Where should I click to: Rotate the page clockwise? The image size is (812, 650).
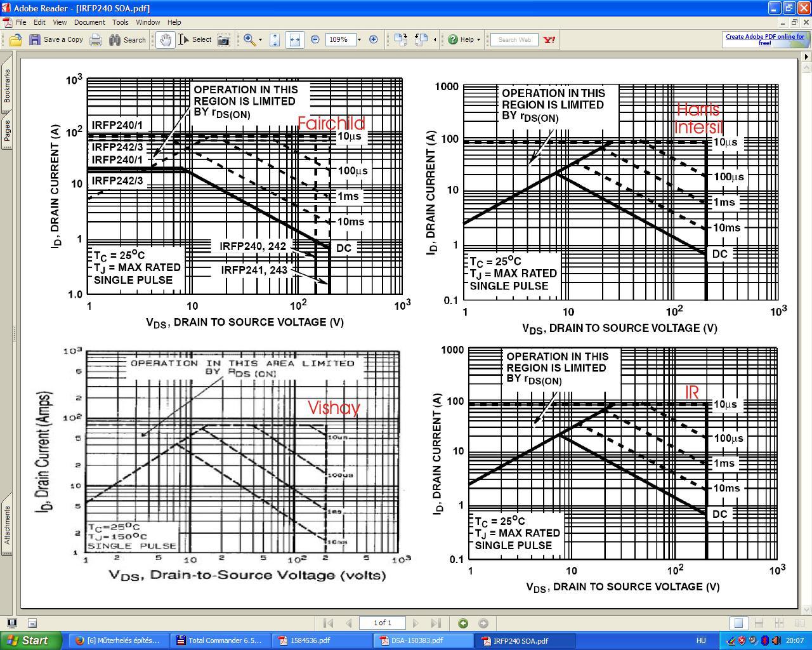[400, 39]
